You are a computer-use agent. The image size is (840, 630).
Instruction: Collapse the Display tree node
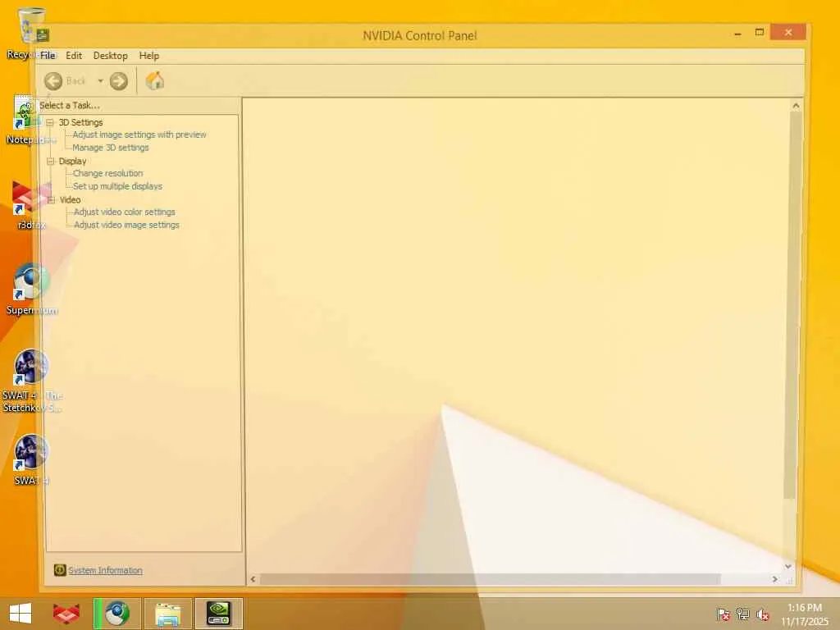tap(50, 162)
